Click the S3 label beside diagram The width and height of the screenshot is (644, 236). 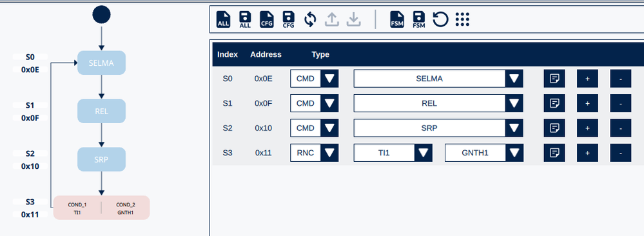30,201
